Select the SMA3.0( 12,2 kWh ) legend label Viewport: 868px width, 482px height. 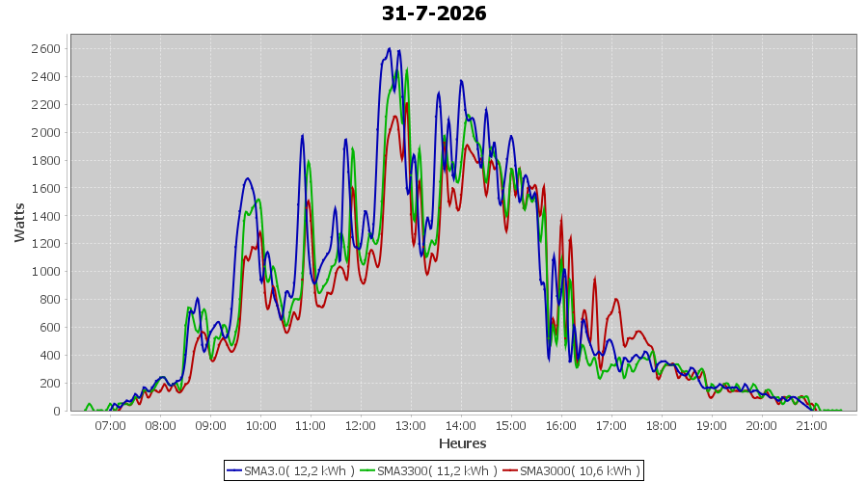coord(299,471)
